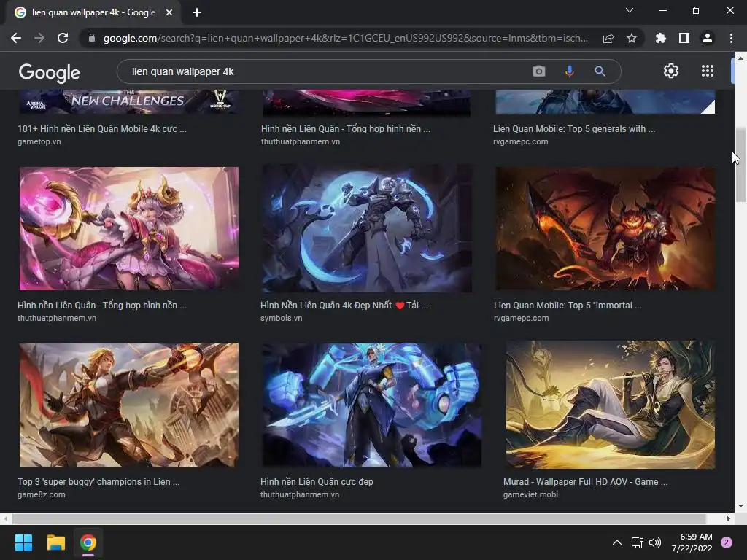Click the blue magnifier search button
The height and width of the screenshot is (560, 747).
pyautogui.click(x=600, y=71)
